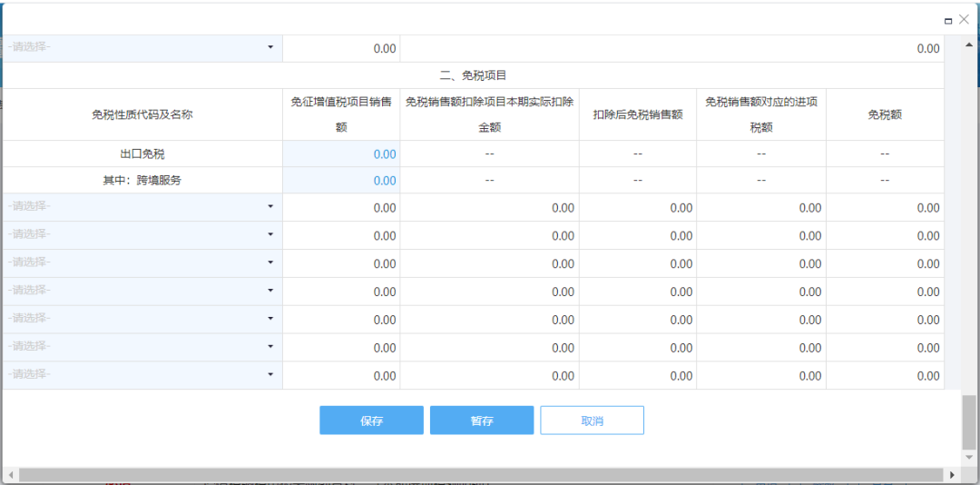Edit the 出口免税 sales amount field
The height and width of the screenshot is (485, 980).
click(x=341, y=154)
